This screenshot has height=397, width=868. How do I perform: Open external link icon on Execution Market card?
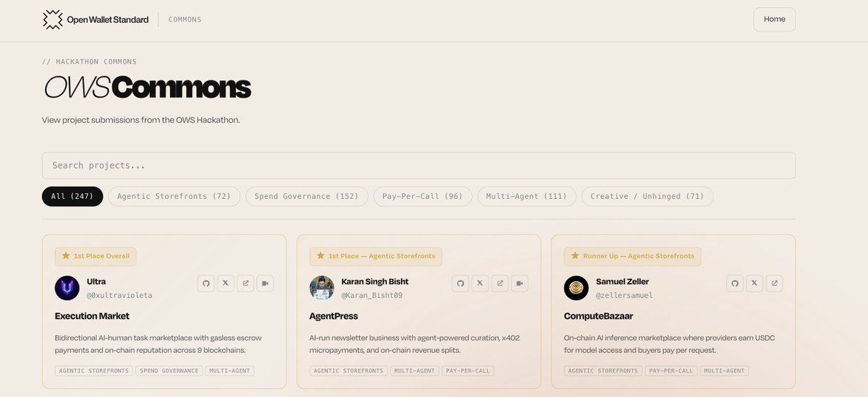tap(245, 283)
